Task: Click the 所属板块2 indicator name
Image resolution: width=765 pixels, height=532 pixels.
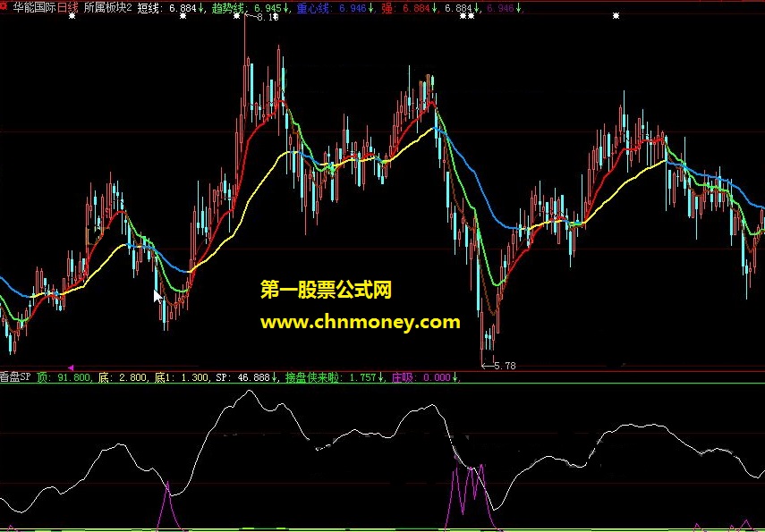Action: pos(108,8)
